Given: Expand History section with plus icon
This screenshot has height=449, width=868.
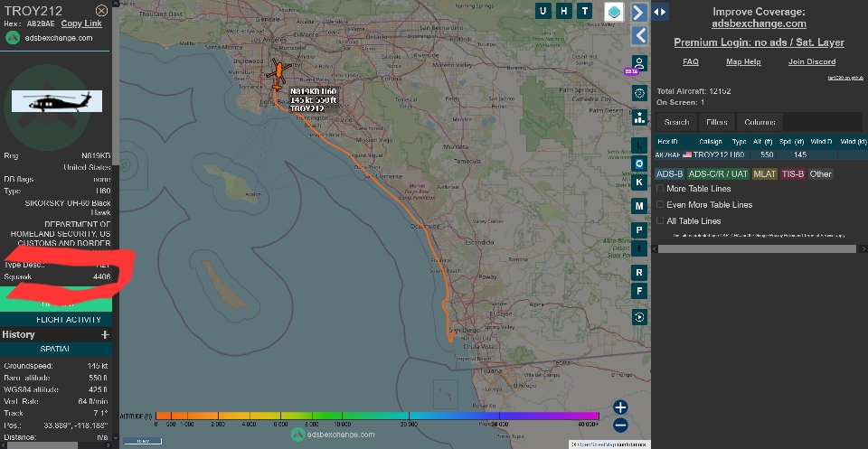Looking at the screenshot, I should [x=105, y=334].
